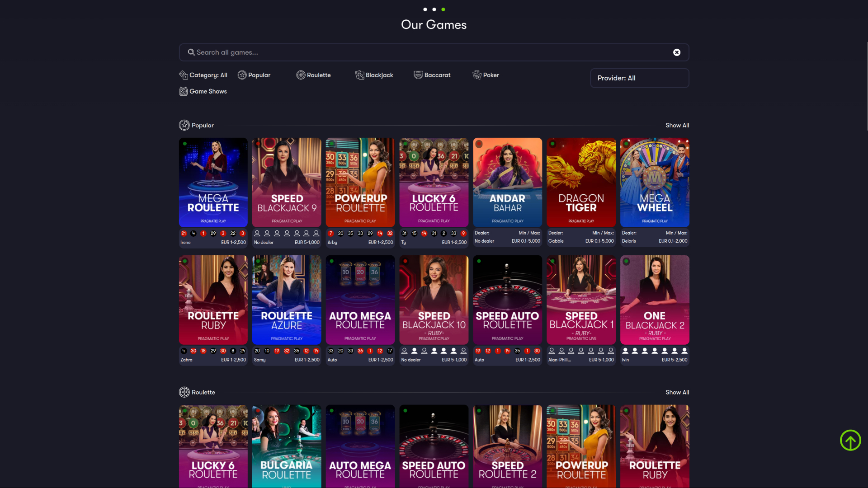868x488 pixels.
Task: Select the second carousel dot indicator
Action: [434, 9]
